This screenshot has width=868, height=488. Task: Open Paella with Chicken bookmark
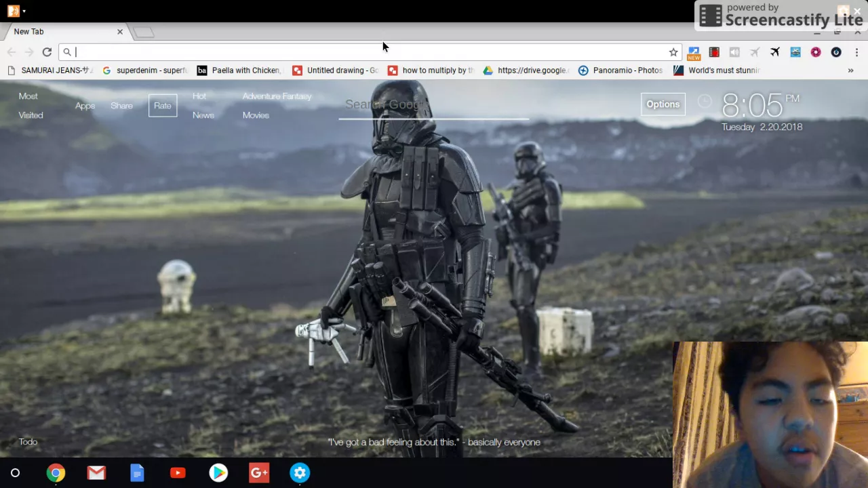tap(239, 70)
